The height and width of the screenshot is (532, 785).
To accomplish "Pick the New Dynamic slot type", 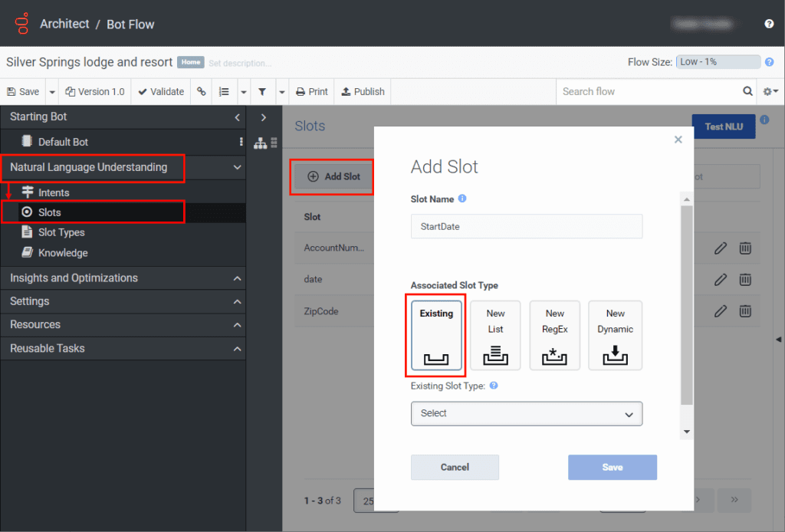I will [x=615, y=335].
